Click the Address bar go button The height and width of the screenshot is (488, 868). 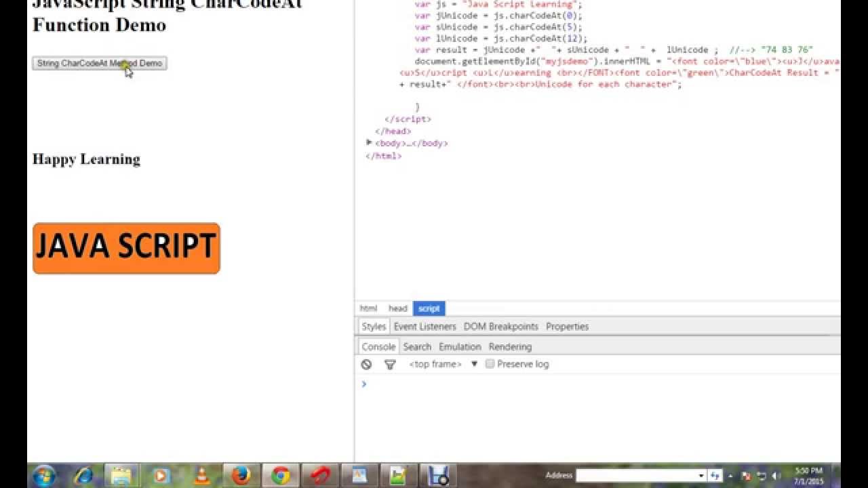point(715,475)
